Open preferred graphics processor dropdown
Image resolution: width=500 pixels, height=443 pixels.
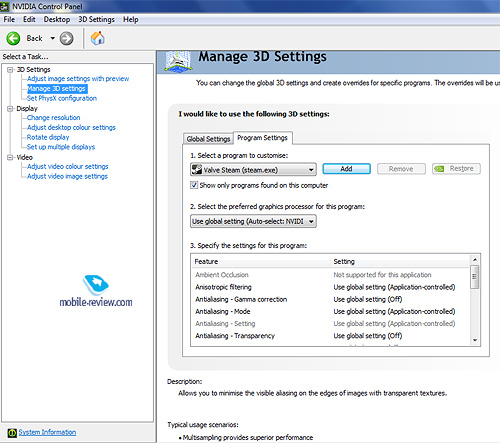(x=253, y=221)
